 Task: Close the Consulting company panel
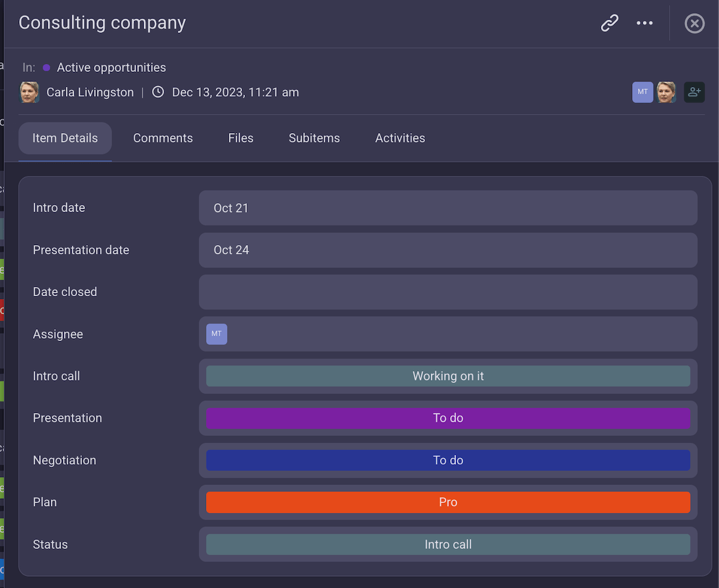pos(694,23)
